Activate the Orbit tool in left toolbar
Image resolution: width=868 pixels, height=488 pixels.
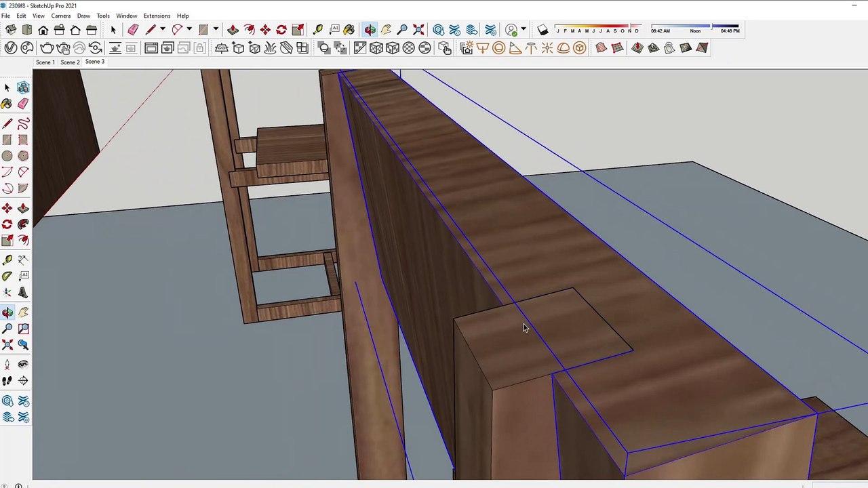point(7,312)
